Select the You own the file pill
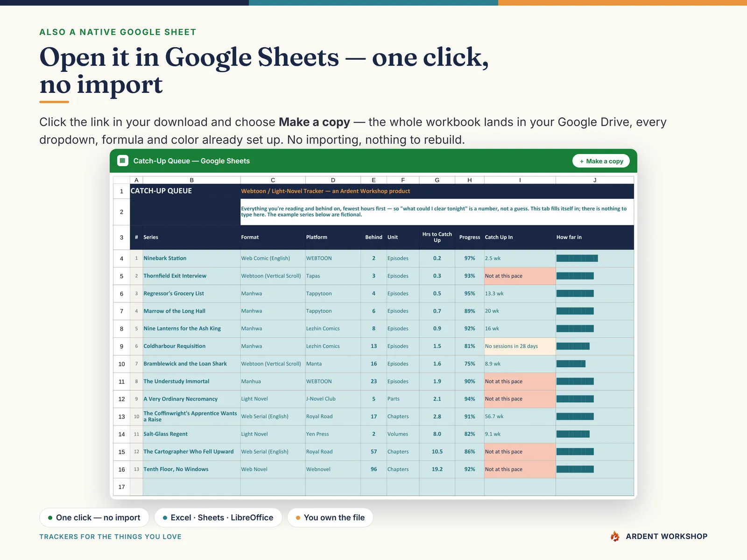 [x=330, y=518]
